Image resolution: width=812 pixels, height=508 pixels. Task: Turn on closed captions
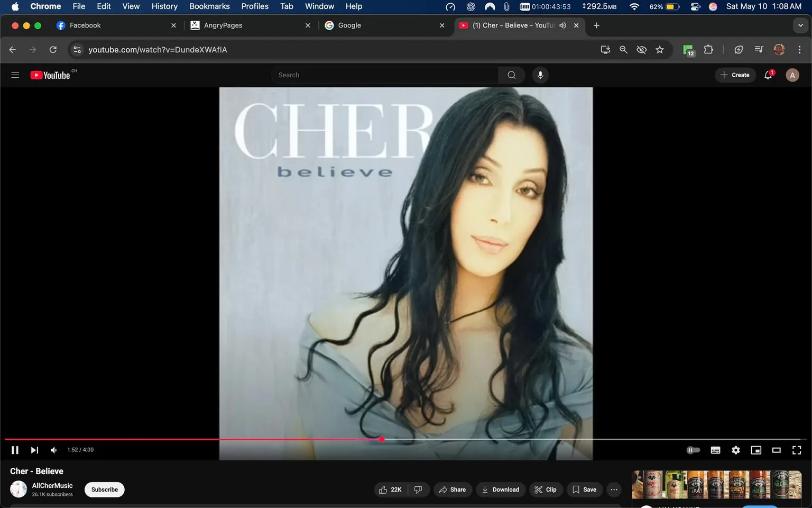(715, 450)
